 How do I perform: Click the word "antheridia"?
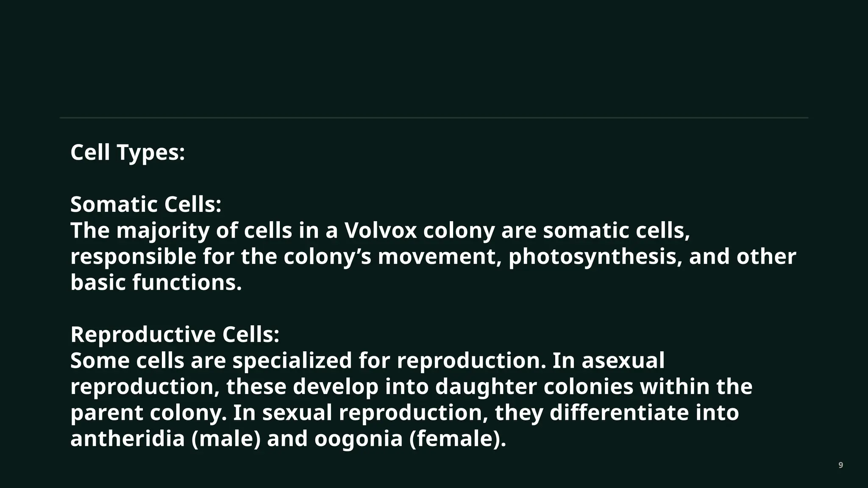128,438
